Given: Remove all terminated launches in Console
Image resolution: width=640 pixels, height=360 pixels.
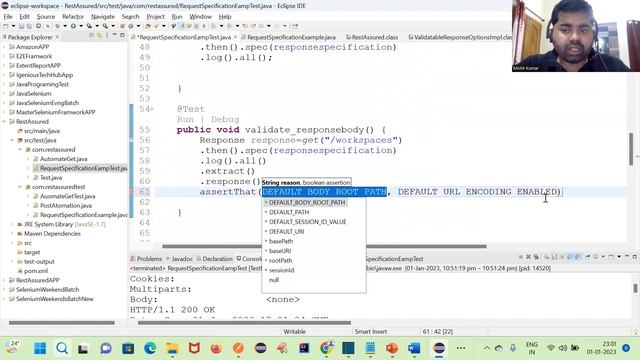Looking at the screenshot, I should [x=536, y=257].
